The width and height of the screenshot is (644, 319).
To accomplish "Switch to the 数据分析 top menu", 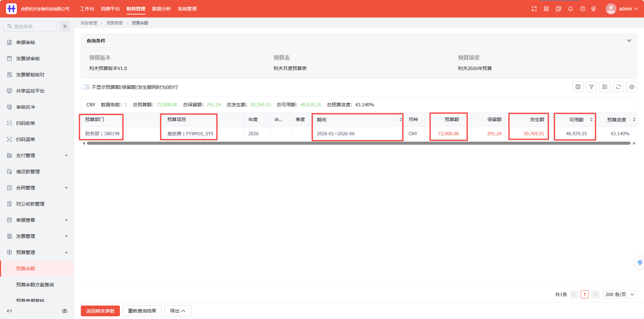I will tap(162, 9).
